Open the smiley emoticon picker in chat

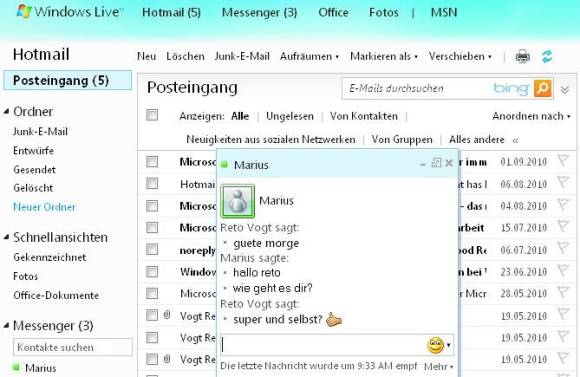[x=439, y=345]
